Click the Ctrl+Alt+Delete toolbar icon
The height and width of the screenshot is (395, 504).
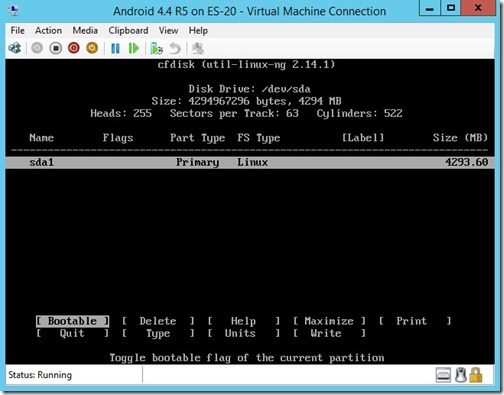coord(15,48)
